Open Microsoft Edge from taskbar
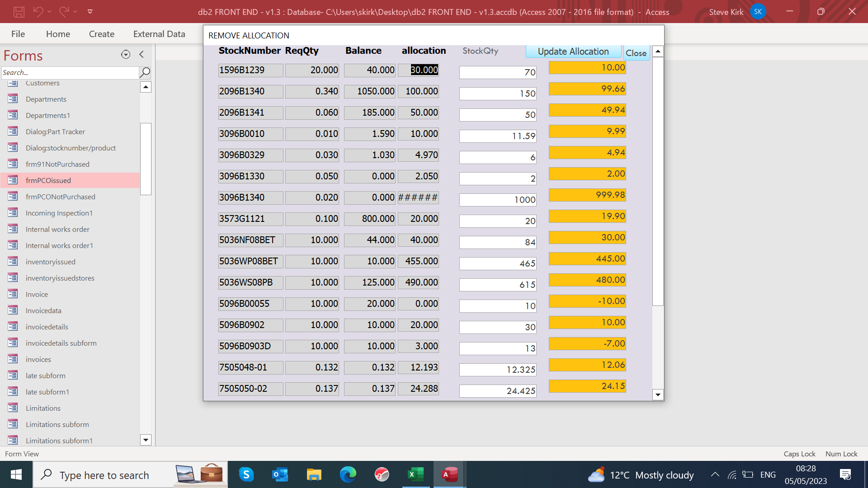Image resolution: width=868 pixels, height=488 pixels. [x=348, y=474]
